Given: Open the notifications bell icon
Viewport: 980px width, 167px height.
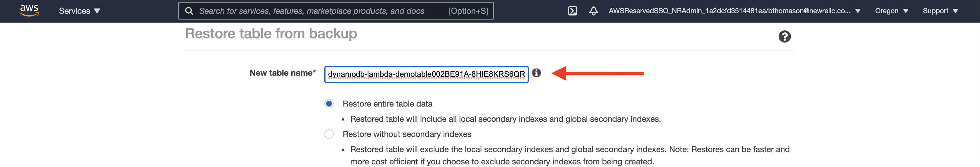Looking at the screenshot, I should pos(593,11).
